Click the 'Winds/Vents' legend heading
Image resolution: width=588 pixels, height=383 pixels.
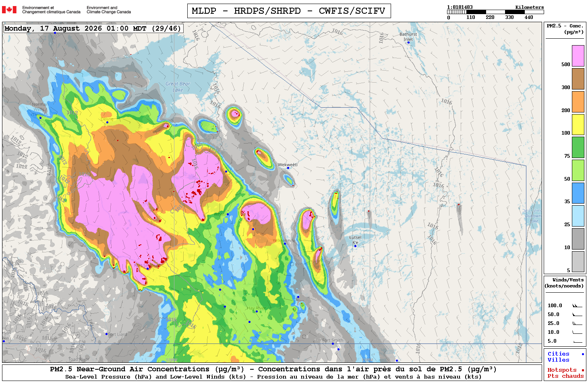point(568,280)
